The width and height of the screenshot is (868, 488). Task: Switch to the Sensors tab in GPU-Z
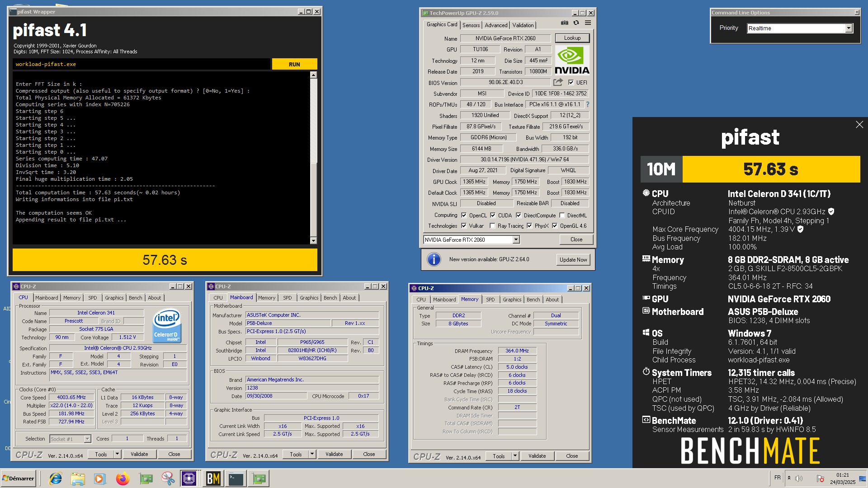tap(471, 25)
